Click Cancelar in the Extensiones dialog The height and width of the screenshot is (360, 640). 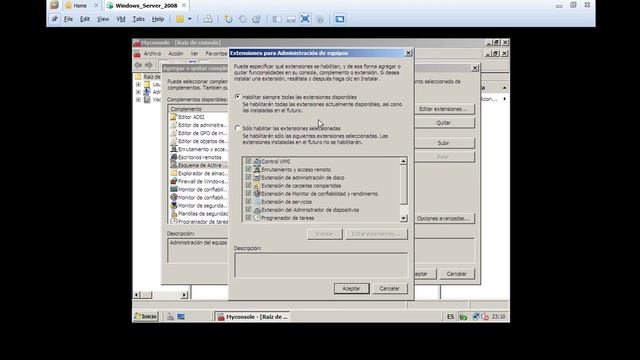pyautogui.click(x=389, y=289)
